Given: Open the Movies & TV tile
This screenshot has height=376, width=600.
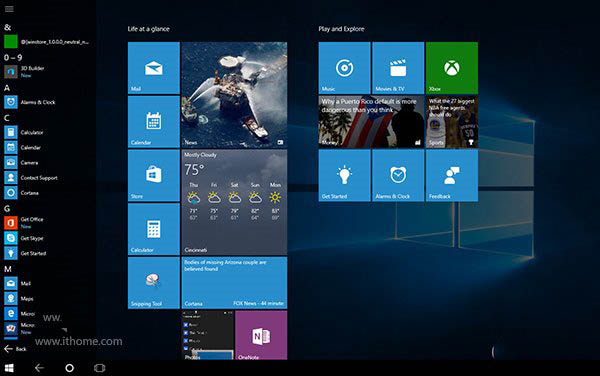Looking at the screenshot, I should 398,68.
